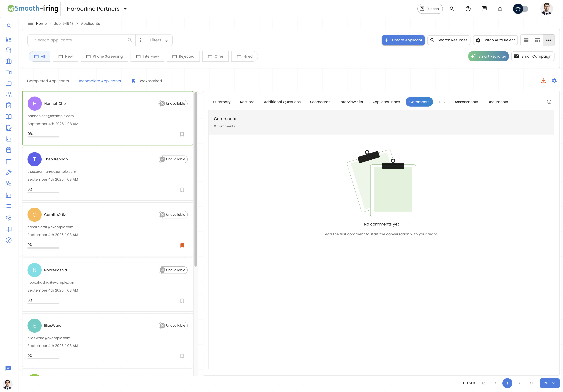Viewport: 563px width, 392px height.
Task: Open the three-dot search options menu
Action: click(140, 40)
